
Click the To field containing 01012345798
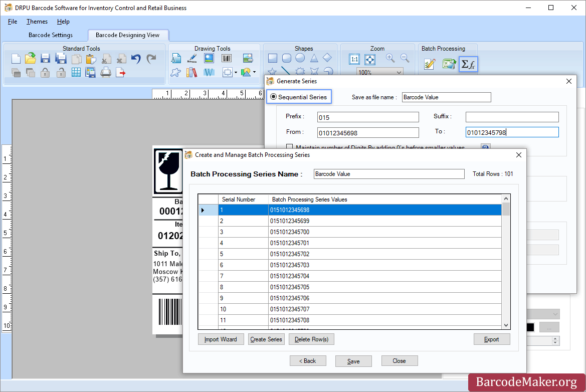tap(512, 132)
